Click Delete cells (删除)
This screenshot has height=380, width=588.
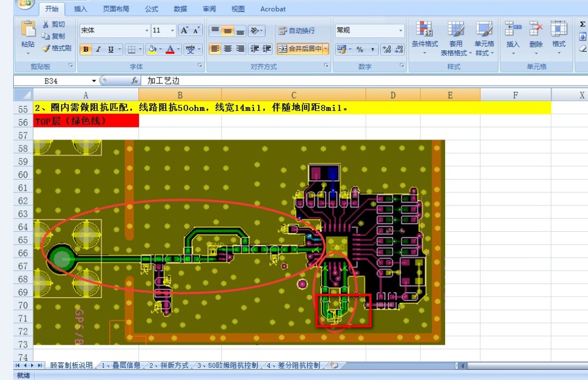tap(536, 37)
